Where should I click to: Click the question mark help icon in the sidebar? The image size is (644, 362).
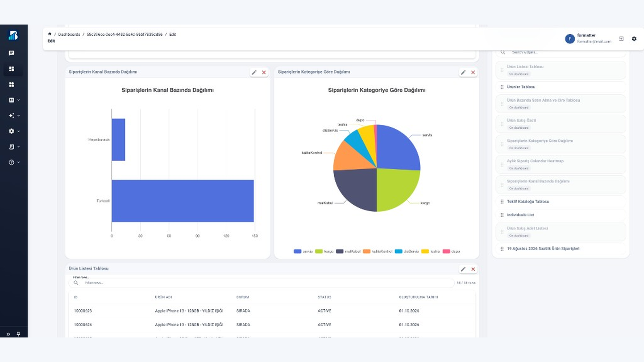[11, 162]
